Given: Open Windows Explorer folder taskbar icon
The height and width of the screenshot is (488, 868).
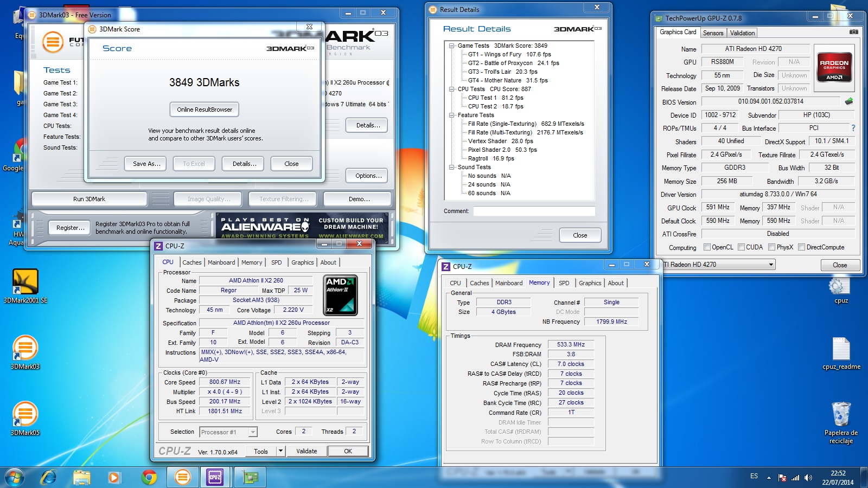Looking at the screenshot, I should [x=81, y=477].
